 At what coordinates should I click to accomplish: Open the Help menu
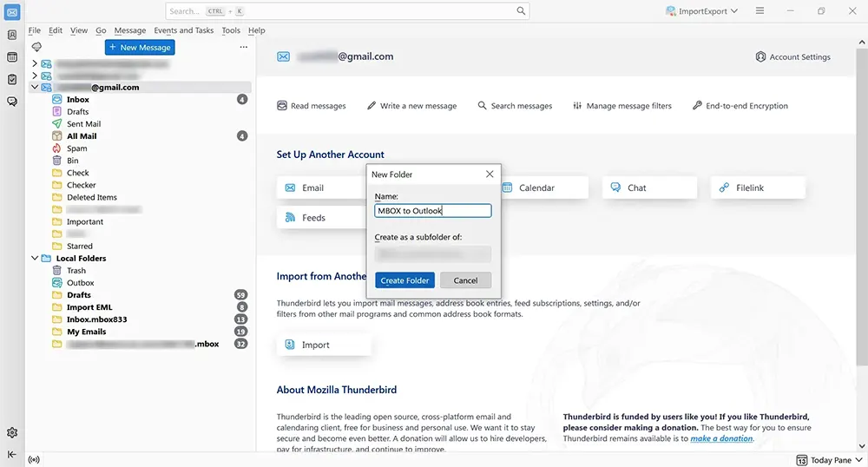[x=256, y=30]
